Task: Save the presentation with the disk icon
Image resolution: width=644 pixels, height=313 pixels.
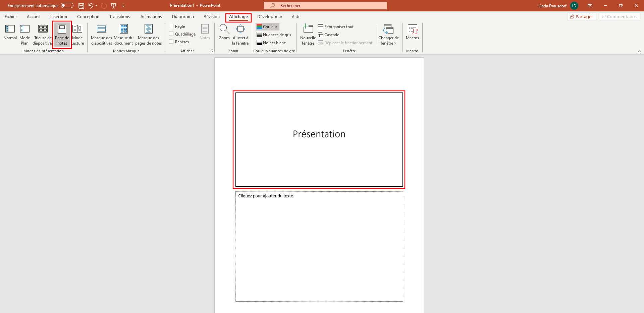Action: coord(81,6)
